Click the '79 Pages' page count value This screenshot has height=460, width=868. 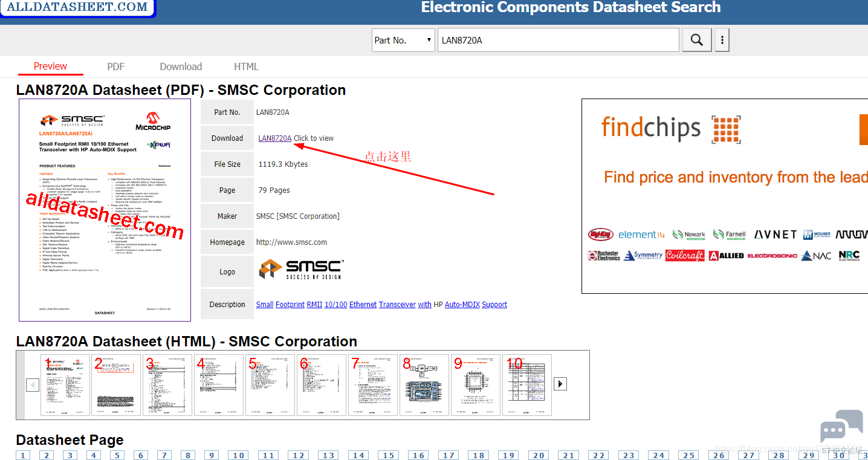(274, 190)
